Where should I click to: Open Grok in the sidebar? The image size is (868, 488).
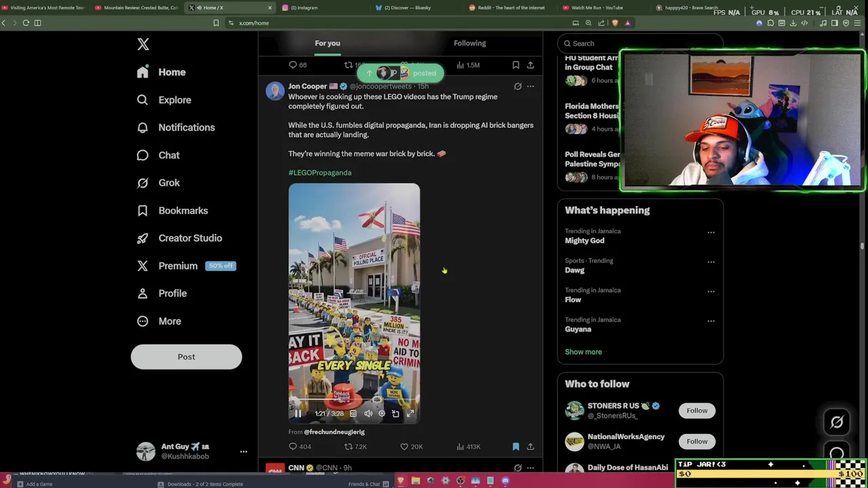tap(158, 183)
